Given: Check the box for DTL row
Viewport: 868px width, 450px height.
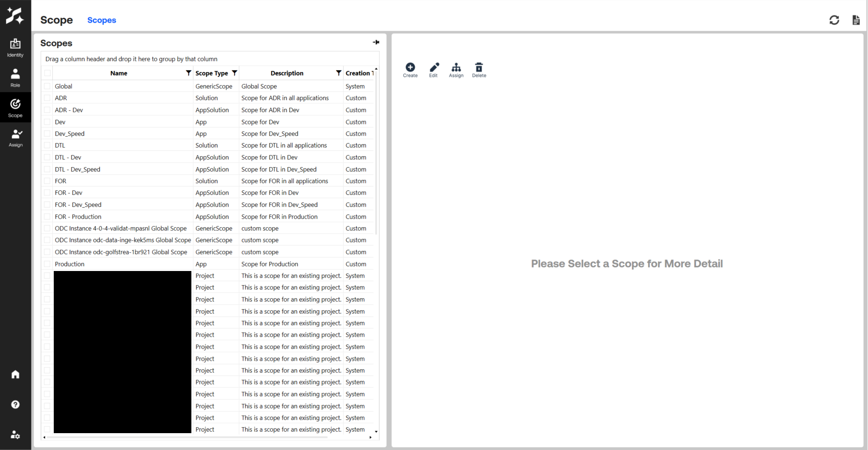Looking at the screenshot, I should (x=47, y=145).
